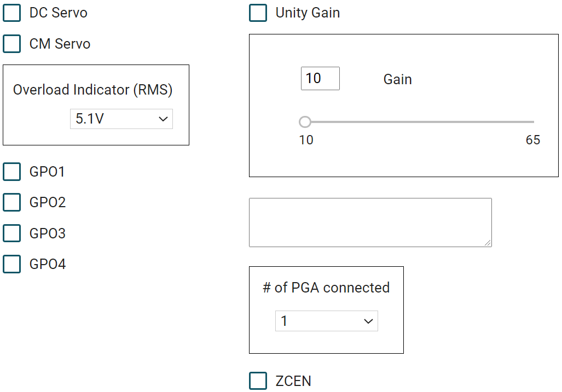
Task: Click the slider minimum label 10
Action: [x=306, y=140]
